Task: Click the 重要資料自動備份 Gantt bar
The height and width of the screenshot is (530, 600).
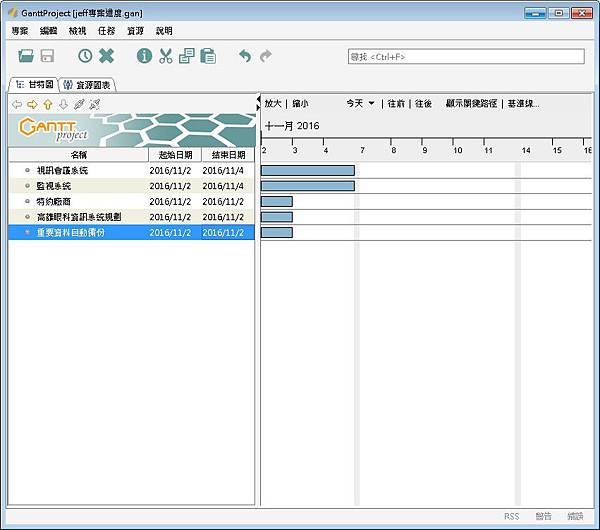Action: pos(277,232)
